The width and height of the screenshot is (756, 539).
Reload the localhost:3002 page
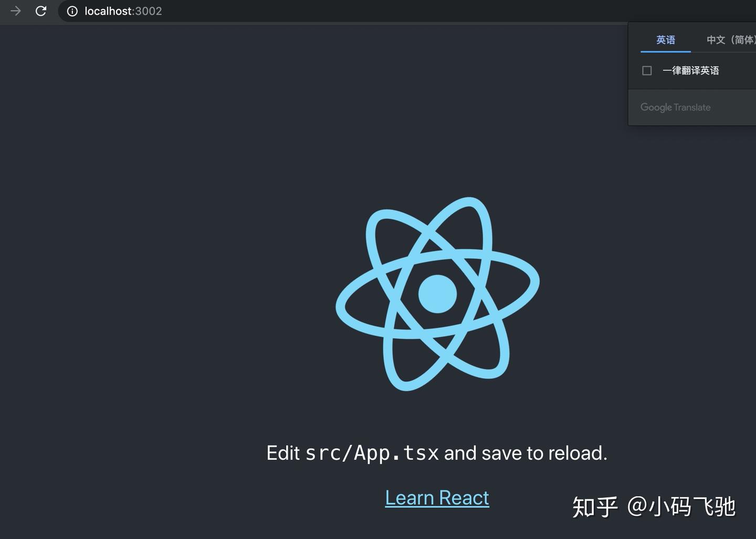point(40,11)
